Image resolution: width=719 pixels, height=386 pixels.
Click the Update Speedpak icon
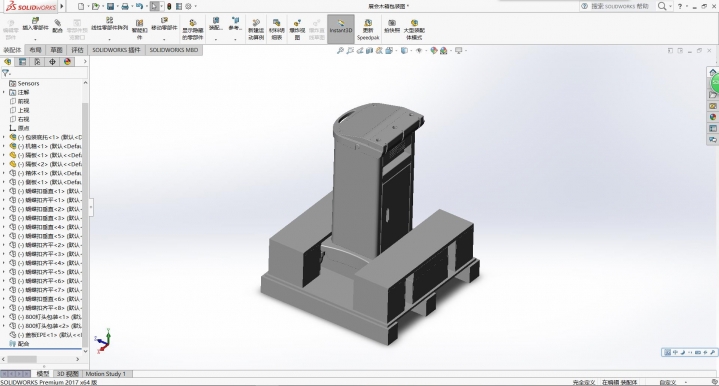tap(368, 29)
